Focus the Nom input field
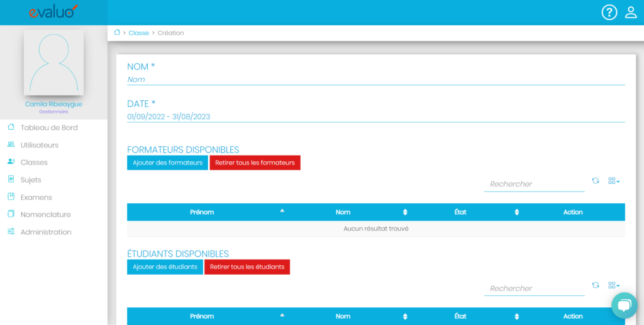 click(x=375, y=79)
